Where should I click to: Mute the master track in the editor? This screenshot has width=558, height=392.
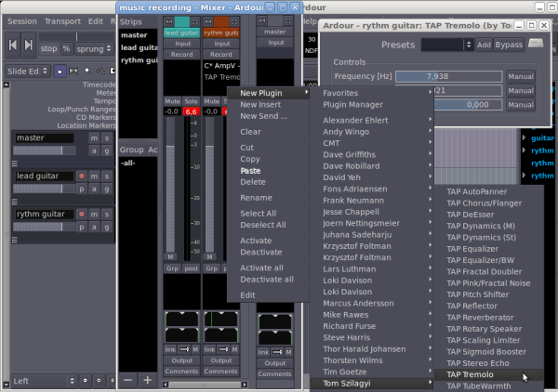tap(94, 137)
